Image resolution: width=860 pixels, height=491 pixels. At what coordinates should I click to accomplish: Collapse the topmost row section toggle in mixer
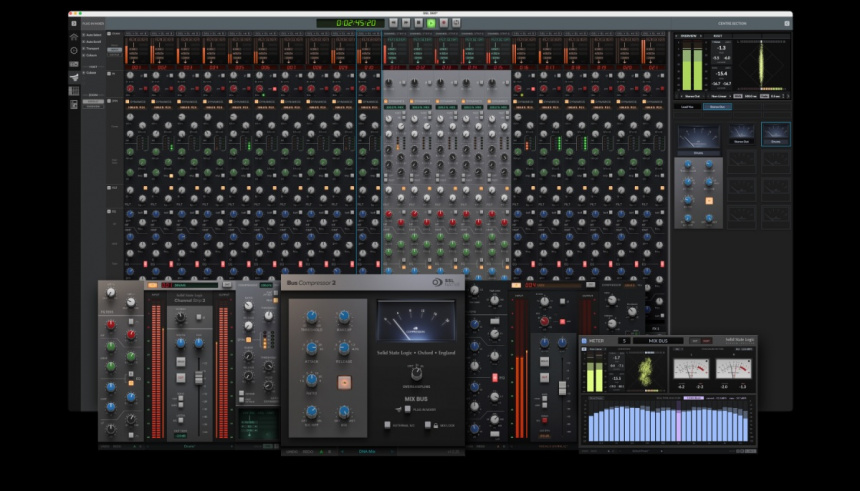[x=109, y=33]
